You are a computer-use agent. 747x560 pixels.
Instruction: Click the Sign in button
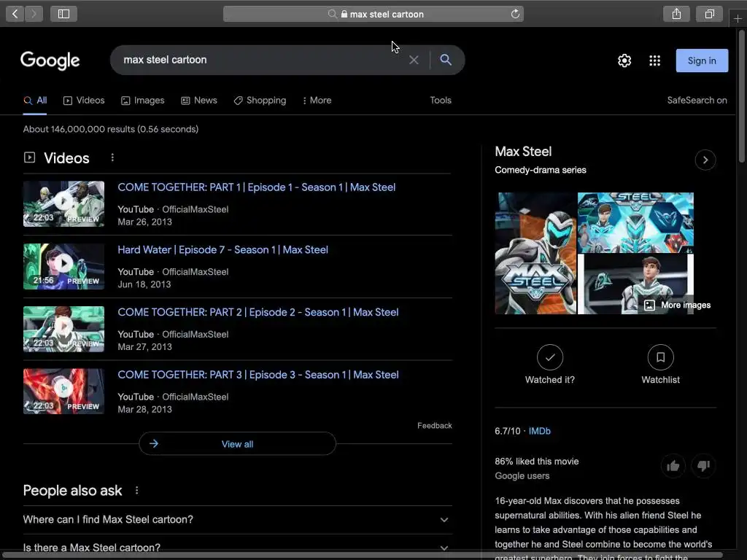[702, 61]
